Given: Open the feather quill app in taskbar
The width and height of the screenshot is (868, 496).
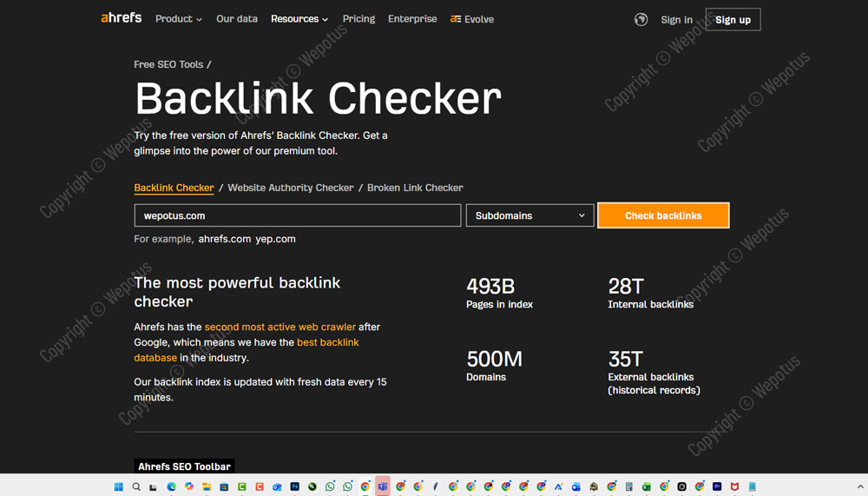Looking at the screenshot, I should [436, 486].
